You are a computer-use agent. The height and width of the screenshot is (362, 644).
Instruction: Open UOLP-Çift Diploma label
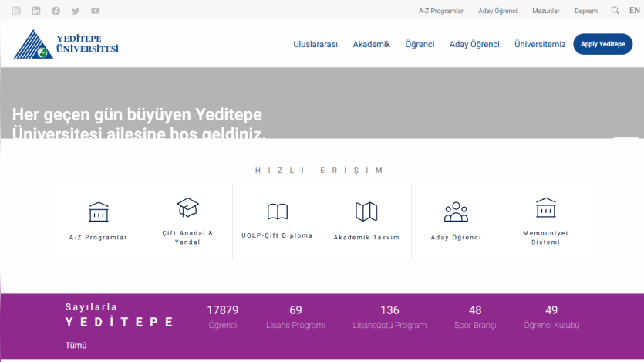[x=277, y=235]
